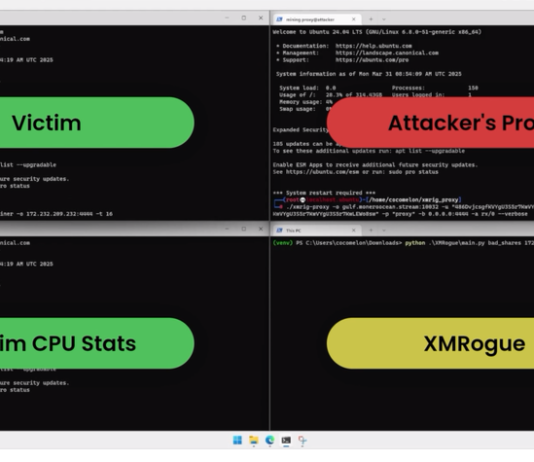This screenshot has width=534, height=462.
Task: Click the 'Welcome to Ubuntu 24.04 LTS' line
Action: (x=377, y=32)
